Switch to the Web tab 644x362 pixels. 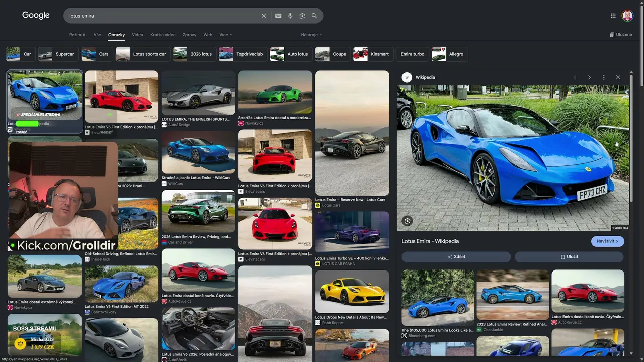click(208, 35)
